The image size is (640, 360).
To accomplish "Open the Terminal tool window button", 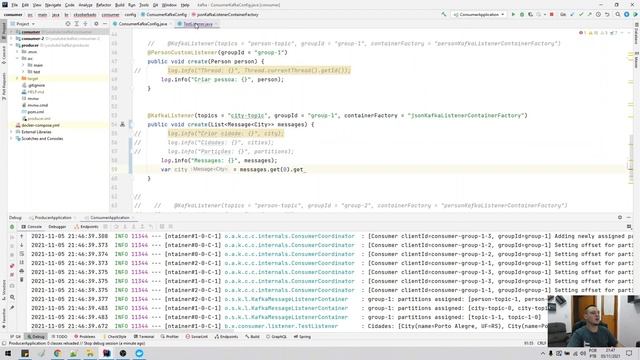I will [143, 337].
